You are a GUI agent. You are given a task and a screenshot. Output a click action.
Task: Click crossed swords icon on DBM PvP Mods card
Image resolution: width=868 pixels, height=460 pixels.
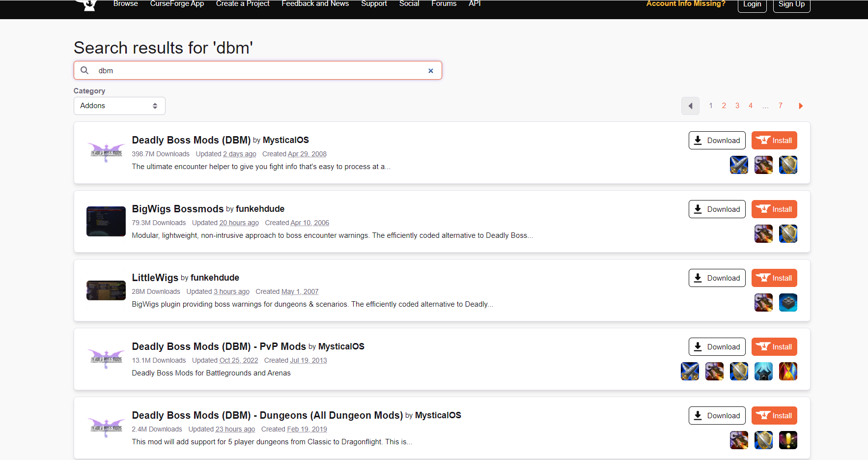tap(690, 372)
